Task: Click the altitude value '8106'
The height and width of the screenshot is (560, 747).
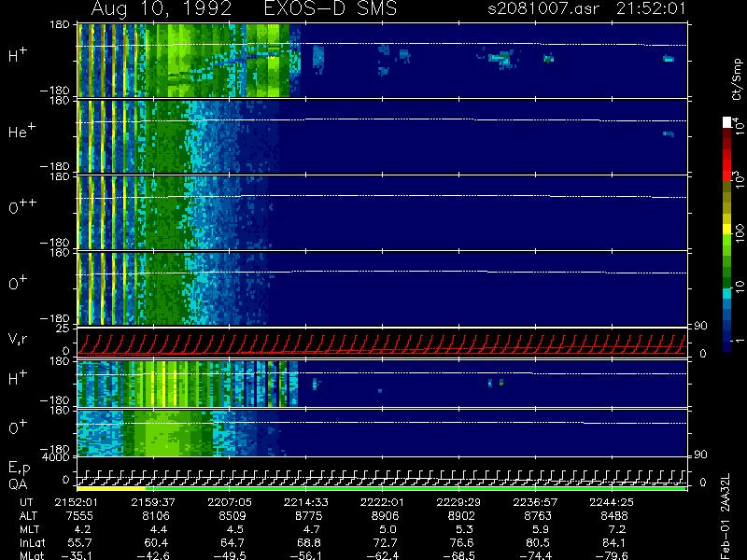Action: pyautogui.click(x=156, y=516)
